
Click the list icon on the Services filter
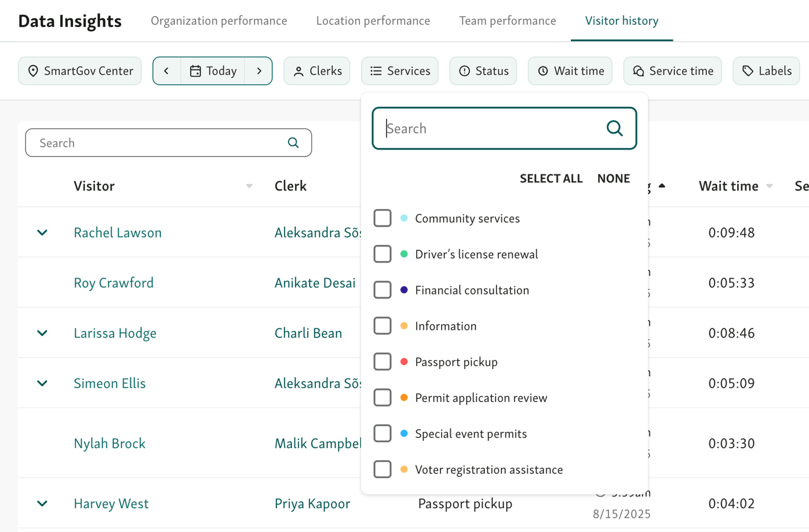click(x=374, y=71)
